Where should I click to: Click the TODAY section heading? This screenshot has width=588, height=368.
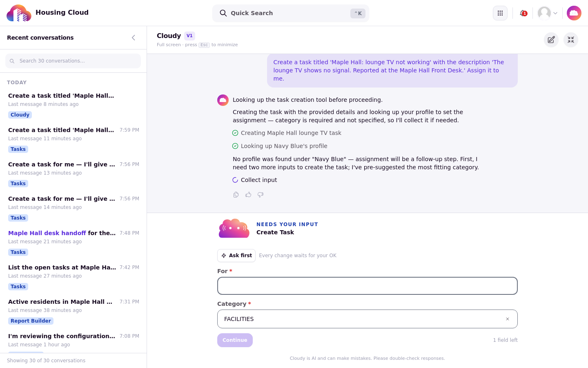point(17,83)
